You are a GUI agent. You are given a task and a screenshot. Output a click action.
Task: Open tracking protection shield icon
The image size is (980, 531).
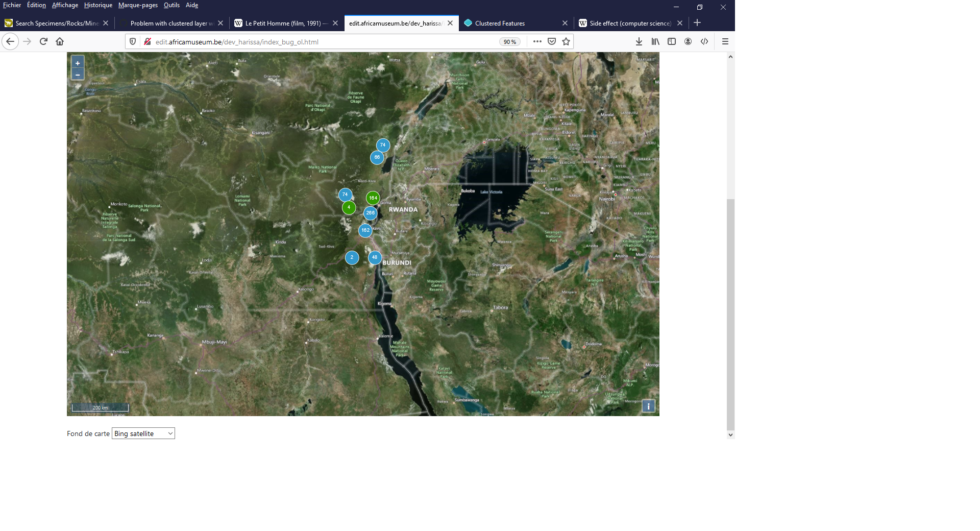133,41
